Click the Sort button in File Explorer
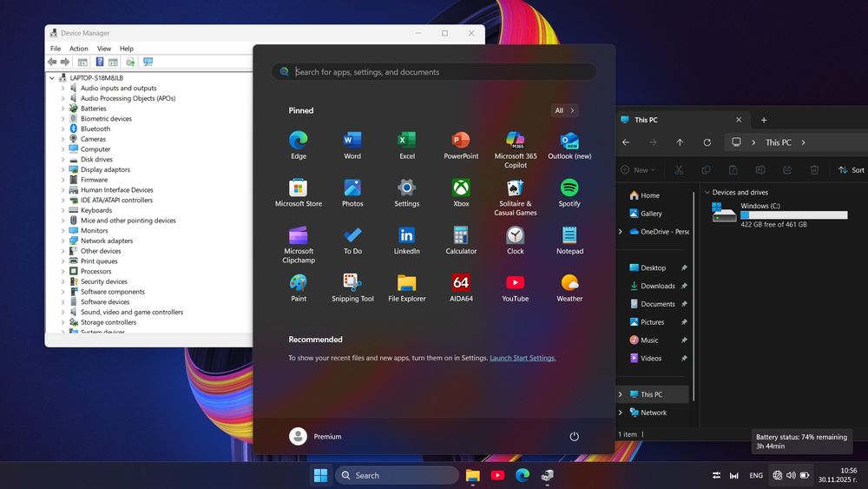Viewport: 868px width, 489px height. point(852,170)
